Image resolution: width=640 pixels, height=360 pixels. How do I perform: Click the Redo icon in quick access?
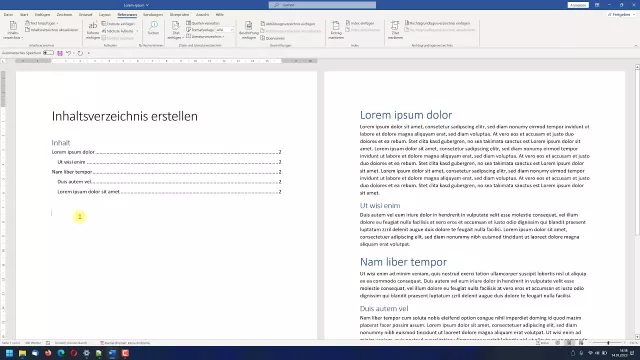point(80,53)
